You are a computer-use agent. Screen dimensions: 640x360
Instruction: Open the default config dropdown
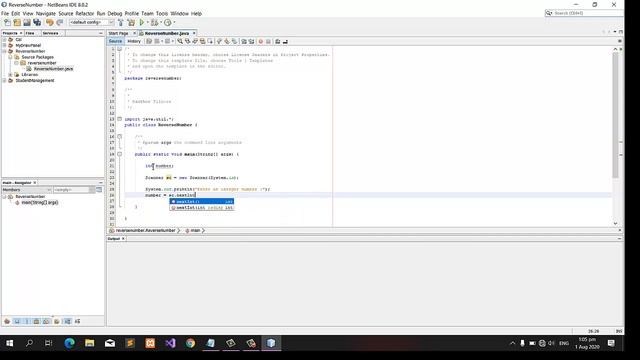(x=91, y=22)
